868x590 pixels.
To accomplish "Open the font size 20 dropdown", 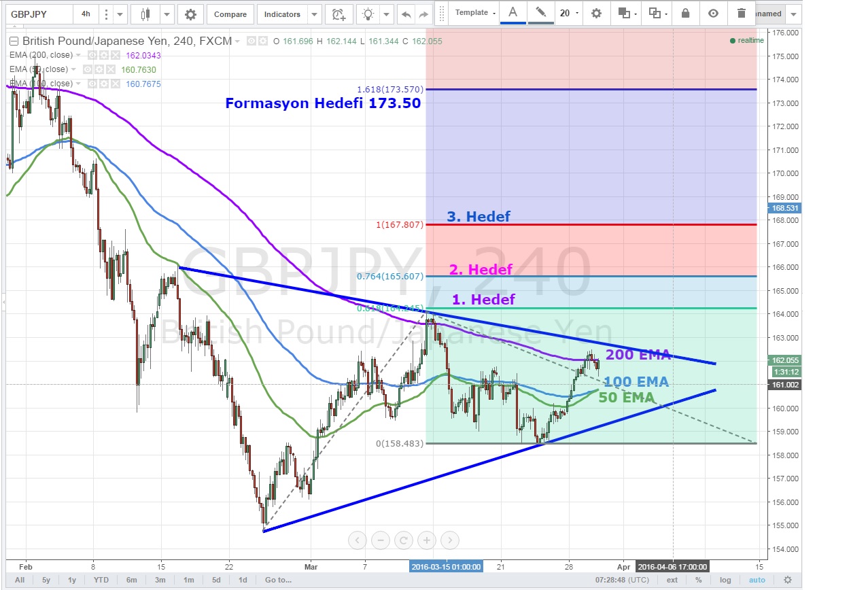I will tap(570, 13).
